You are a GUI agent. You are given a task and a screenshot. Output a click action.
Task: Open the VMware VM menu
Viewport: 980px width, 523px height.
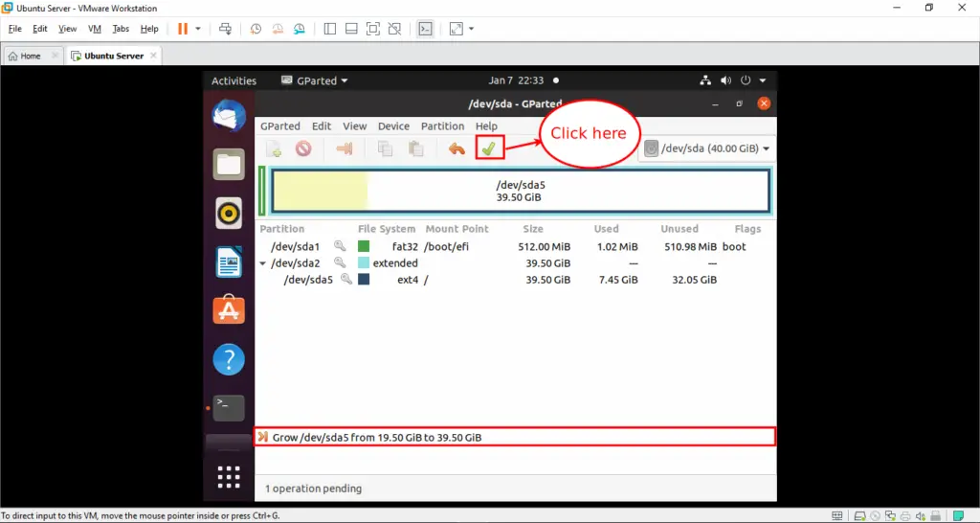pos(95,29)
